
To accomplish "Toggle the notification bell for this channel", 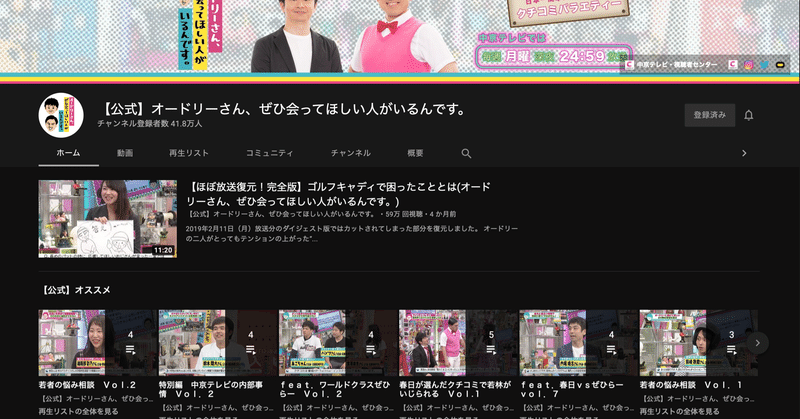I will coord(748,115).
